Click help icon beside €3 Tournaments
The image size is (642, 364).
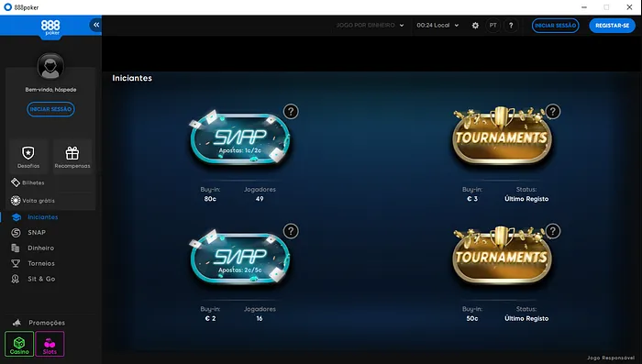553,111
